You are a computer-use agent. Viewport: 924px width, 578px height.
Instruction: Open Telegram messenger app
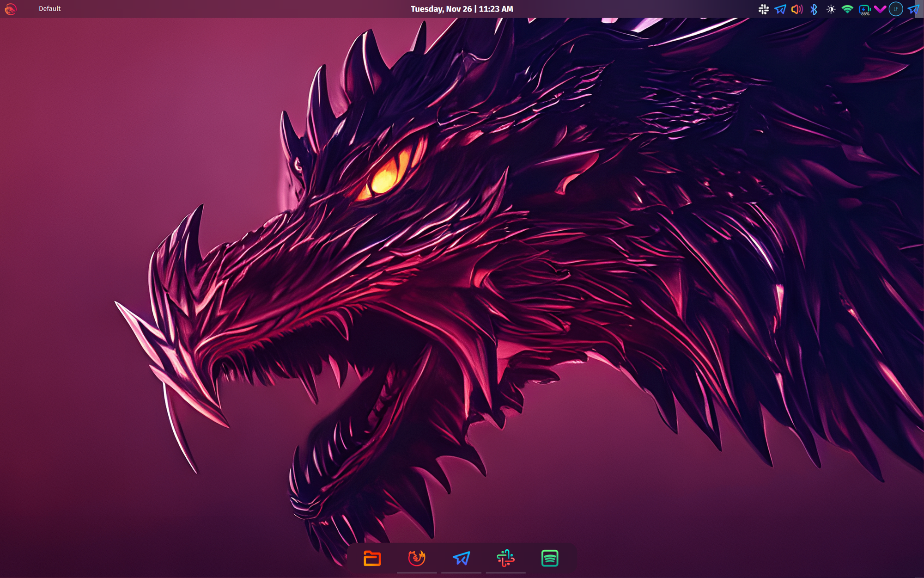(462, 558)
